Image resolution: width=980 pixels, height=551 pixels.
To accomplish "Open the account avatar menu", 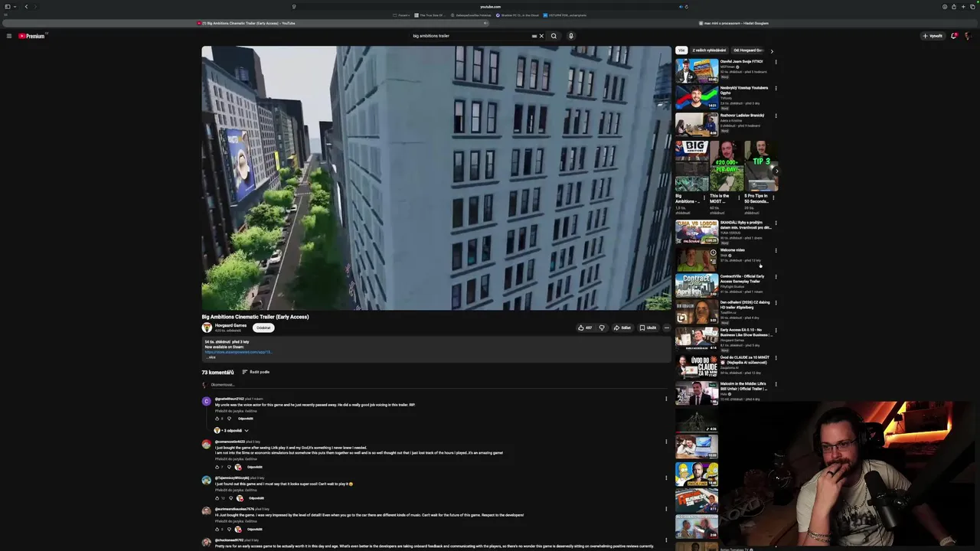I will click(967, 36).
